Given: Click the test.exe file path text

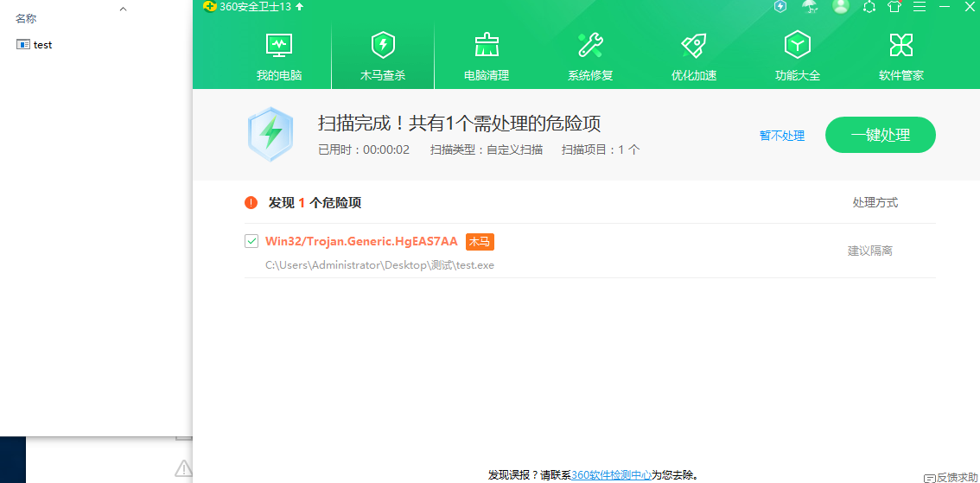Looking at the screenshot, I should (380, 265).
